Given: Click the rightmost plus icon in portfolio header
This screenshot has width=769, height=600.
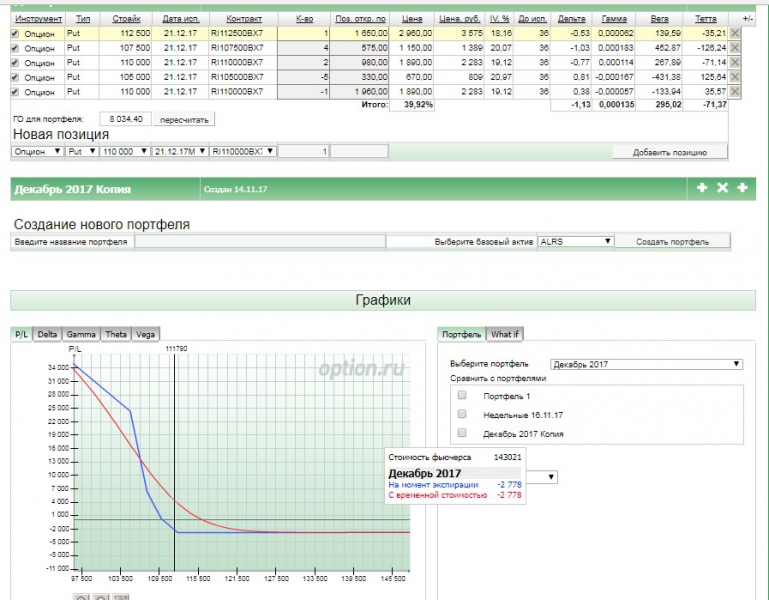Looking at the screenshot, I should pos(742,188).
